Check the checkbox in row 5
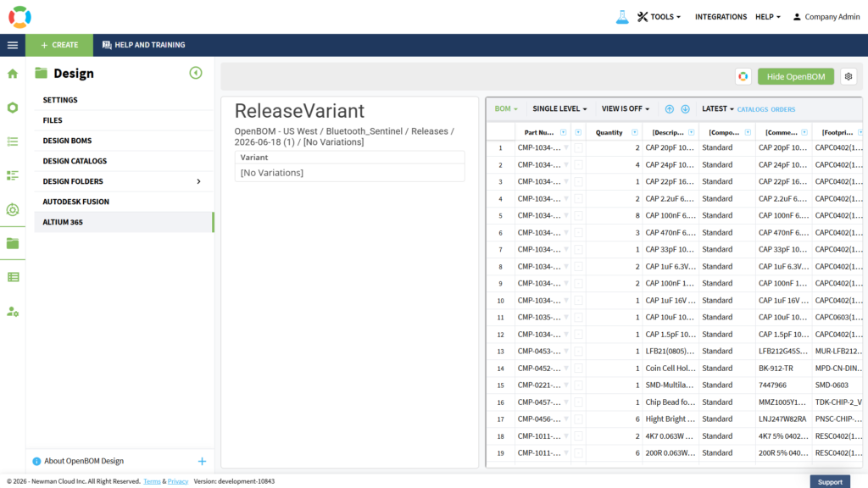The image size is (868, 488). point(578,216)
